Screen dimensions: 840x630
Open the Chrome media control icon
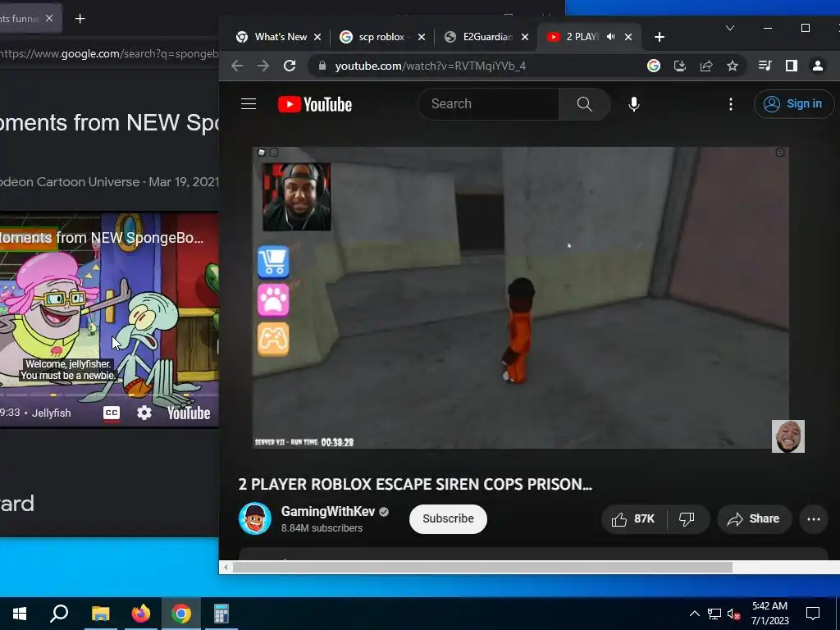(765, 66)
